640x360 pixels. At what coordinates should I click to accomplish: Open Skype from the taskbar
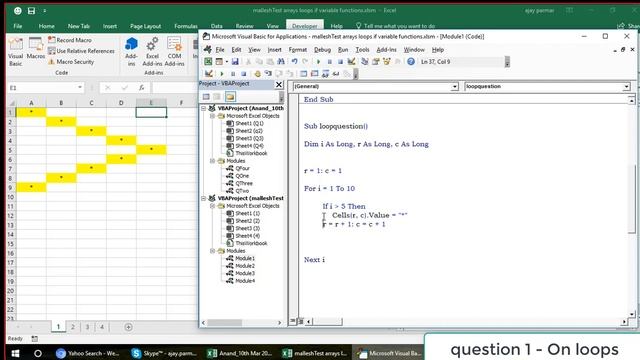164,353
